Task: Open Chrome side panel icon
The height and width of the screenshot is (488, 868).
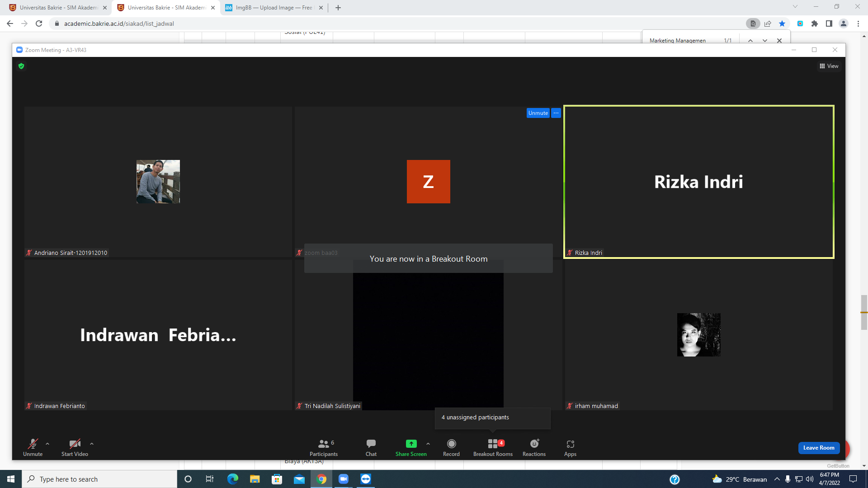Action: tap(829, 23)
